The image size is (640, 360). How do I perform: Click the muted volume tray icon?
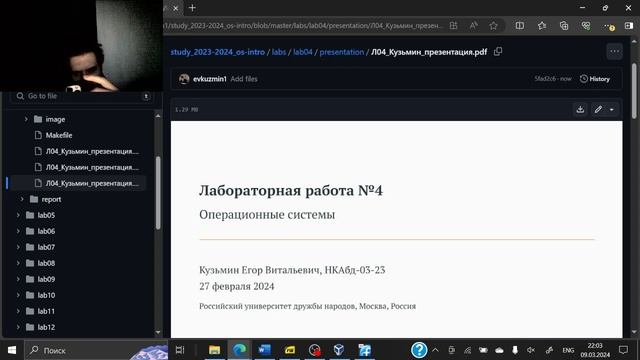click(x=531, y=350)
